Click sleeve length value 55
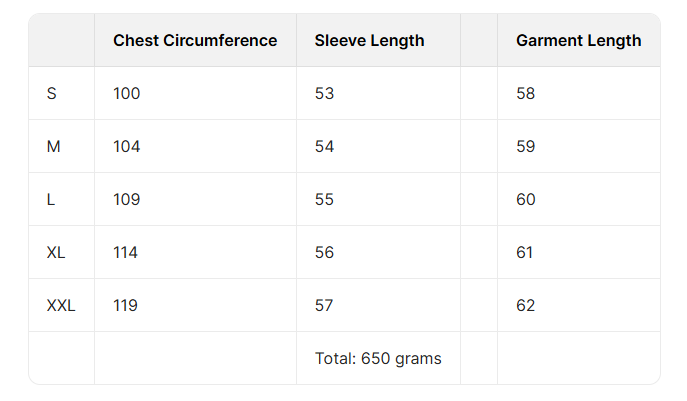 click(x=324, y=200)
